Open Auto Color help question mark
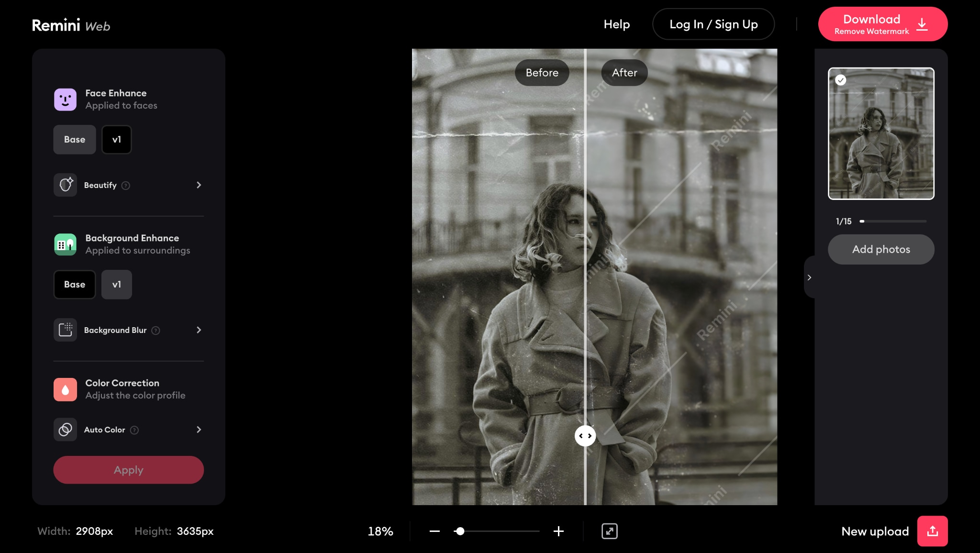 click(134, 430)
